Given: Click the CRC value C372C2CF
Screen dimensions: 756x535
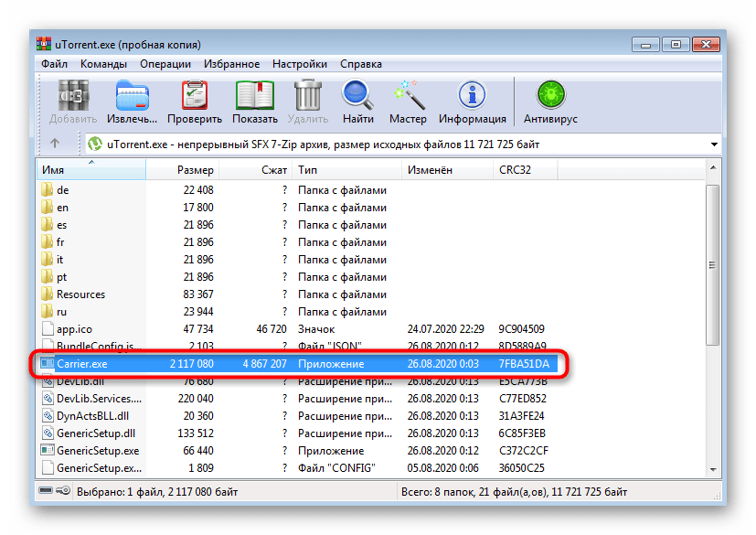Looking at the screenshot, I should coord(523,450).
